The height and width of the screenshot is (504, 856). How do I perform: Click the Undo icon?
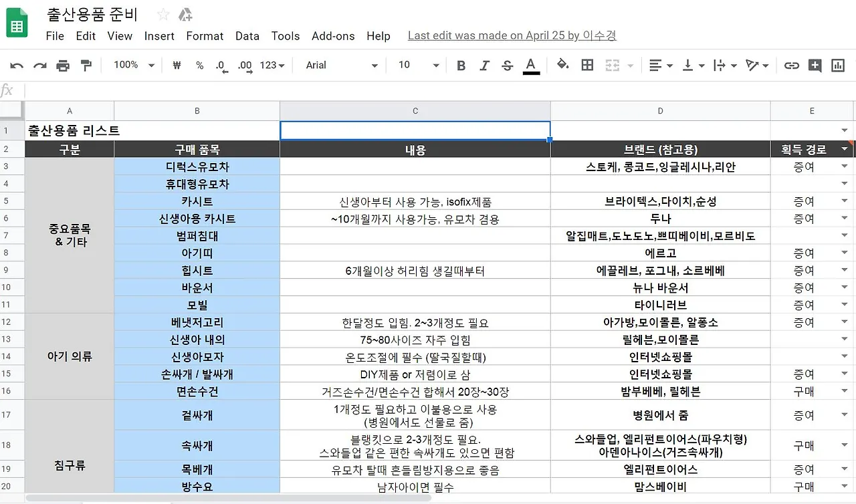coord(15,65)
